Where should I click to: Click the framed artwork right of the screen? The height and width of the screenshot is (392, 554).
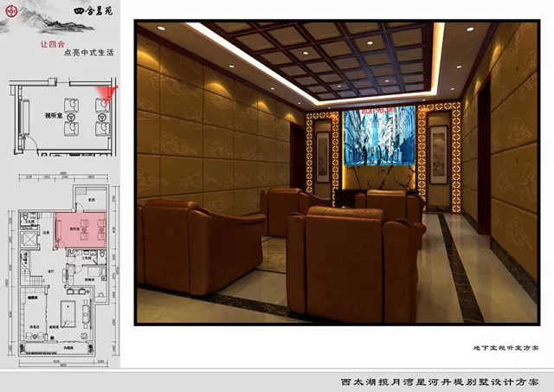pyautogui.click(x=439, y=145)
